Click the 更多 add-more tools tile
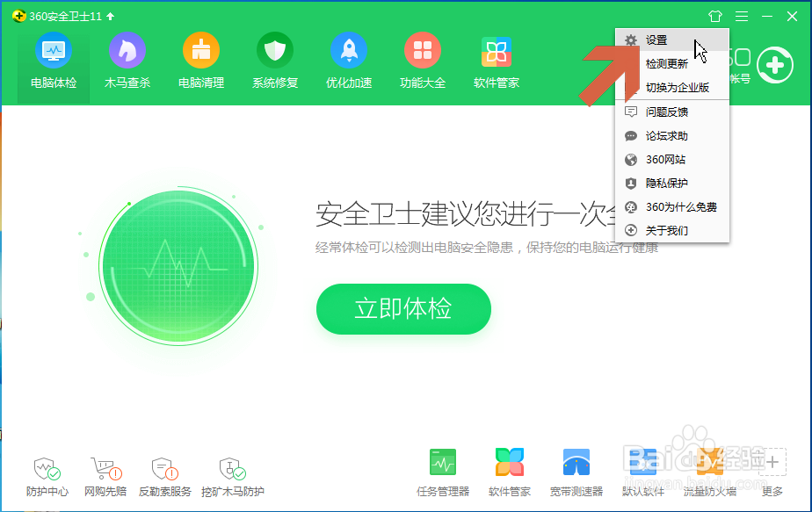Viewport: 812px width, 512px height. (x=772, y=473)
